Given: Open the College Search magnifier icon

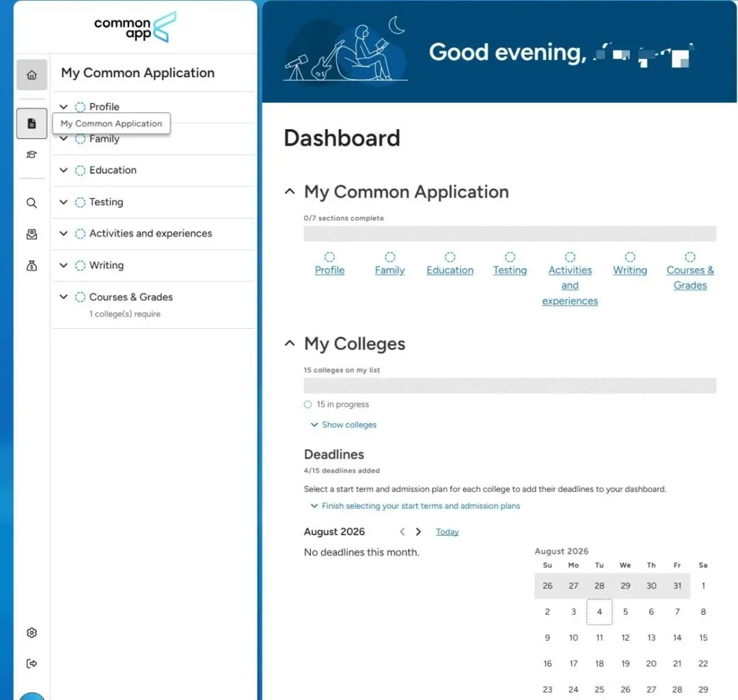Looking at the screenshot, I should pyautogui.click(x=31, y=203).
